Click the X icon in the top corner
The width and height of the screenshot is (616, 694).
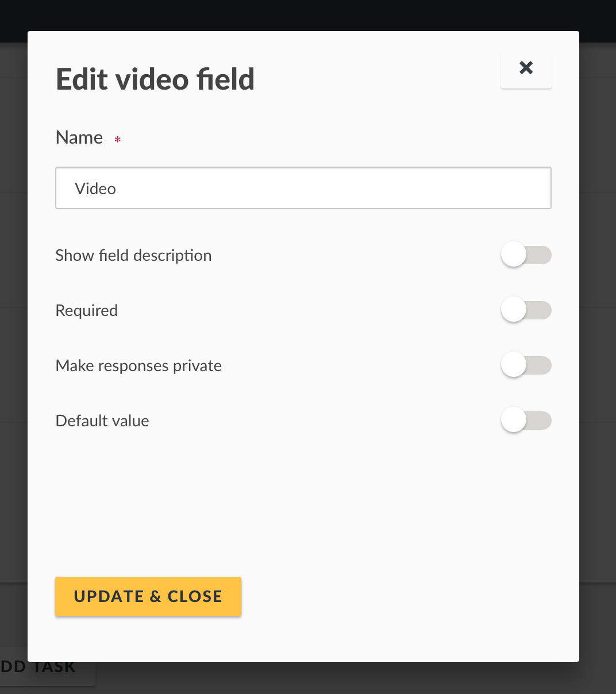[x=526, y=68]
